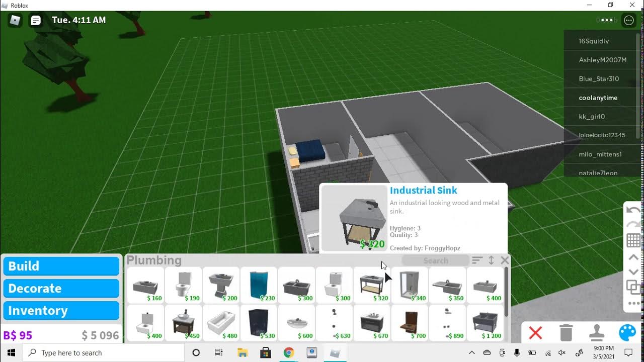
Task: Open the Windows Start menu
Action: [x=11, y=352]
